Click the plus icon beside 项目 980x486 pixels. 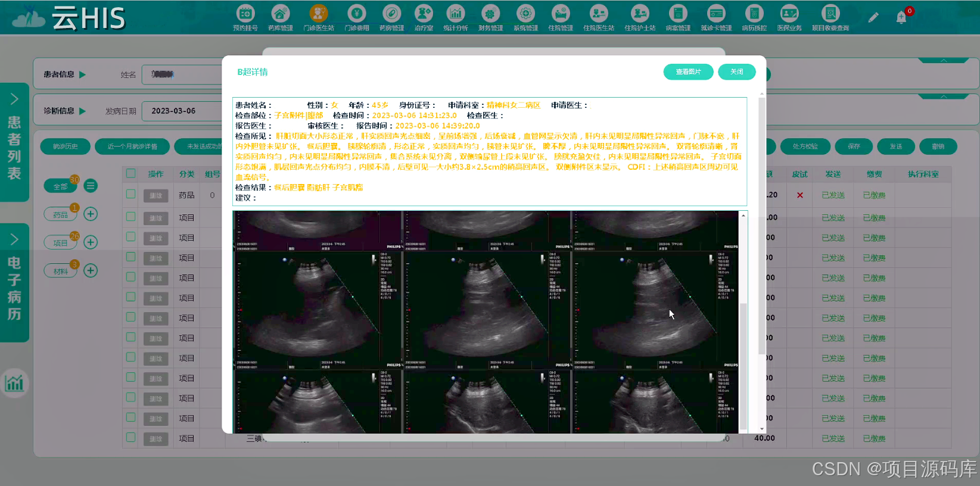click(x=91, y=242)
